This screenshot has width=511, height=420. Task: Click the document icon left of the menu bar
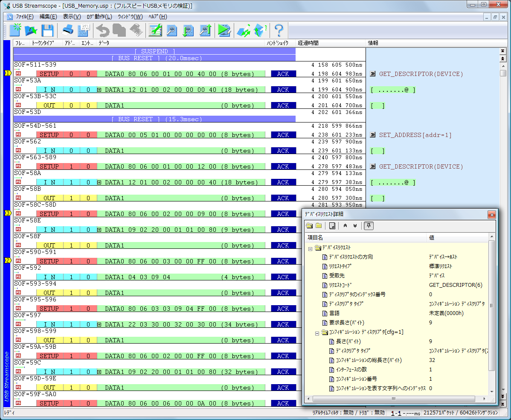[9, 17]
